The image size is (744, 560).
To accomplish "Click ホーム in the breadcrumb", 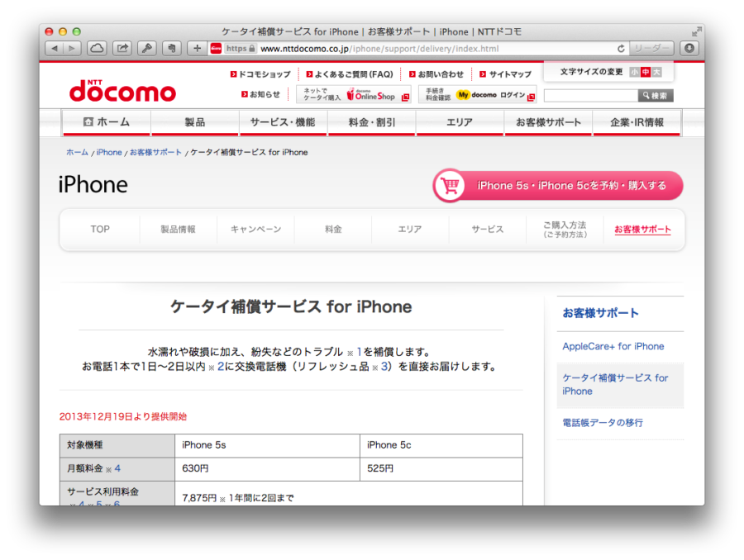I will 77,152.
